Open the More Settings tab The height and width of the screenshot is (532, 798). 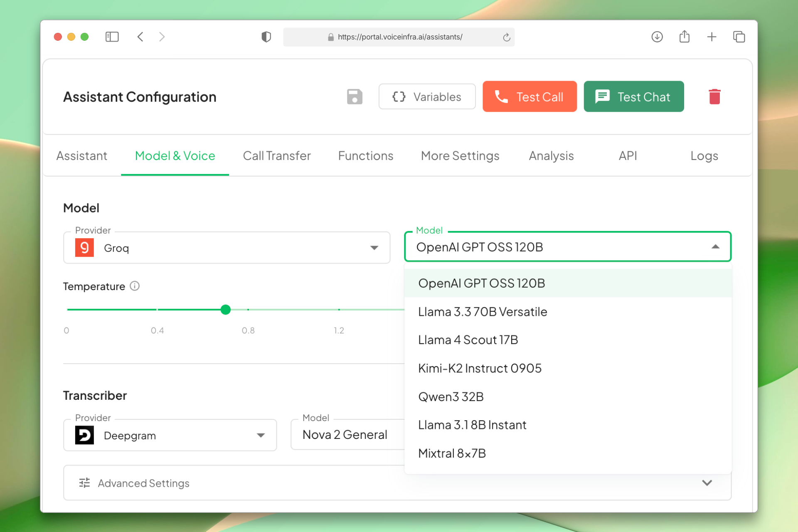pyautogui.click(x=460, y=156)
